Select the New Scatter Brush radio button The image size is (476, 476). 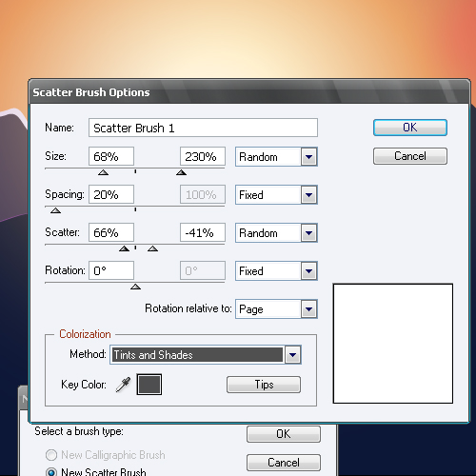point(51,472)
